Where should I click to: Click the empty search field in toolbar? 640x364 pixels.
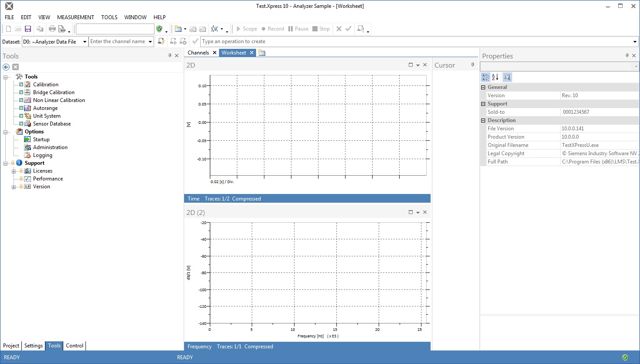point(115,29)
